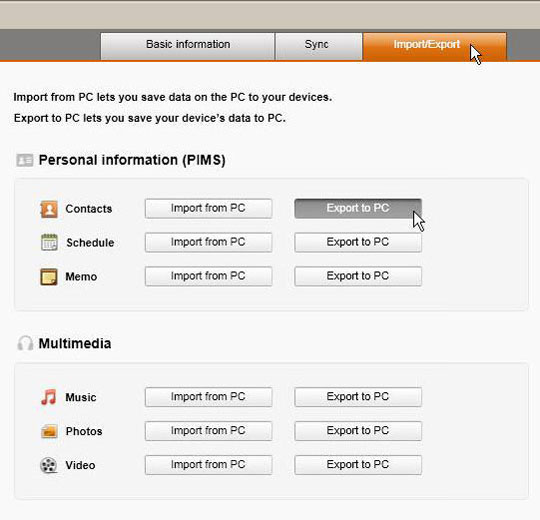
Task: Export Schedule to PC
Action: [358, 242]
